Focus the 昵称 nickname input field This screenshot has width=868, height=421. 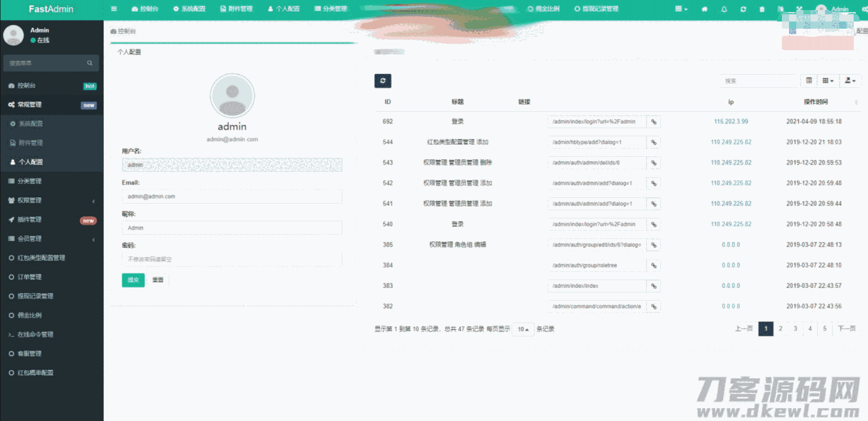pos(232,228)
